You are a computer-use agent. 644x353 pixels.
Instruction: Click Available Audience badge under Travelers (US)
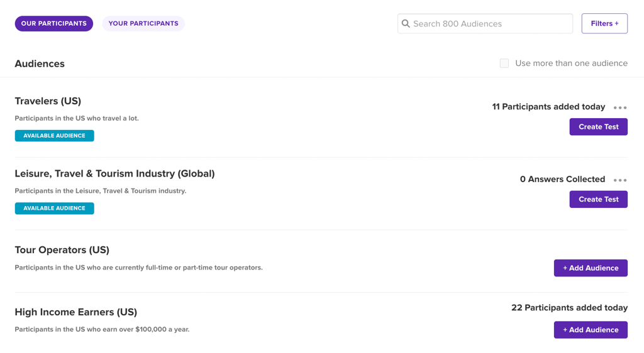click(x=54, y=136)
